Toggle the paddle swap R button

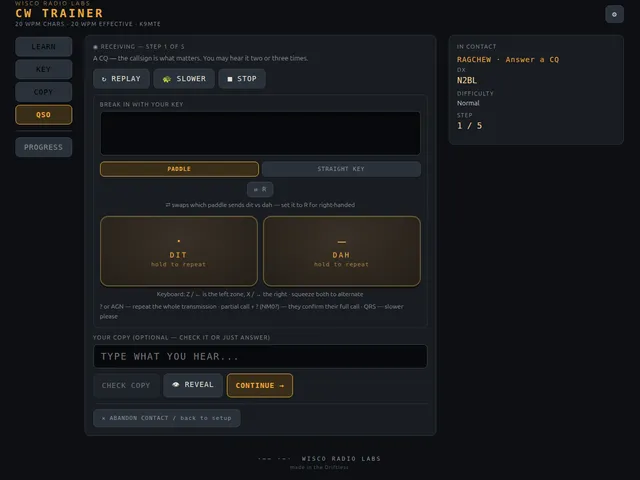(x=260, y=189)
